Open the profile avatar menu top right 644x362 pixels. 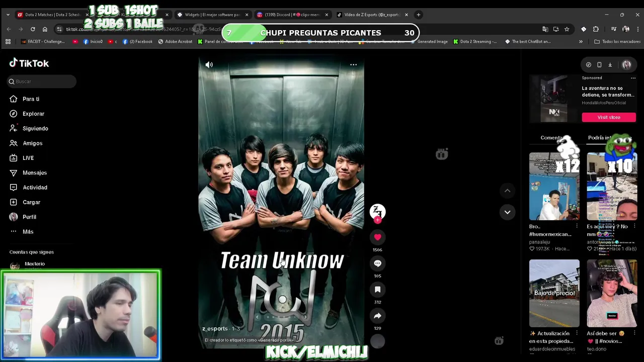click(626, 65)
